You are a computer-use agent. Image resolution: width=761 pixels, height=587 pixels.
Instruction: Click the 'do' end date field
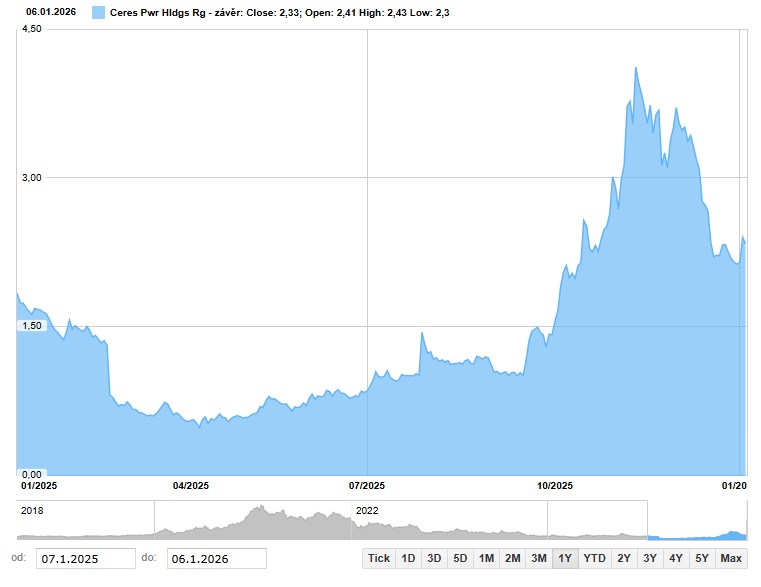point(216,558)
